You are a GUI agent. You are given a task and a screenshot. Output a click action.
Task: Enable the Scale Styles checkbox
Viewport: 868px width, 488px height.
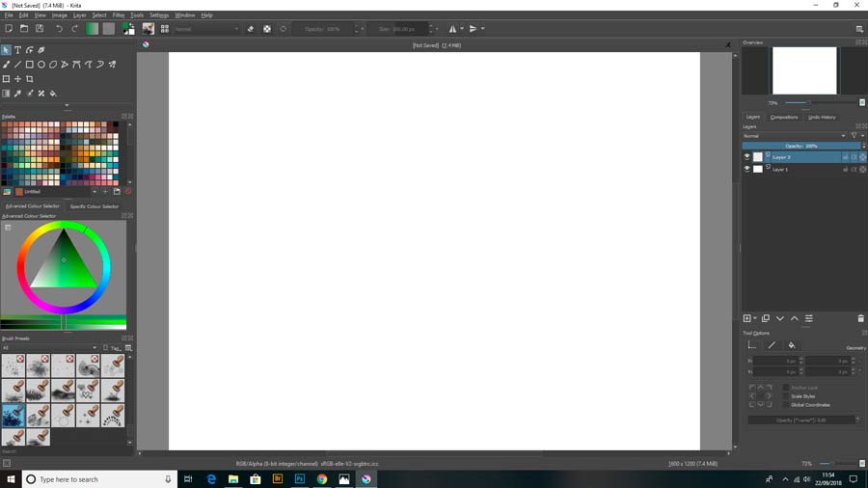point(786,396)
